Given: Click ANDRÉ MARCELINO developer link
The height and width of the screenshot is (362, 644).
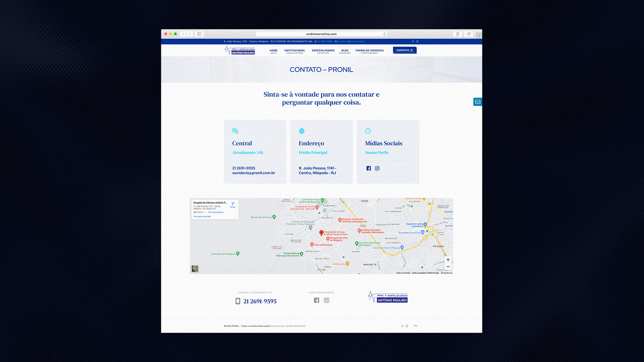Looking at the screenshot, I should 296,326.
